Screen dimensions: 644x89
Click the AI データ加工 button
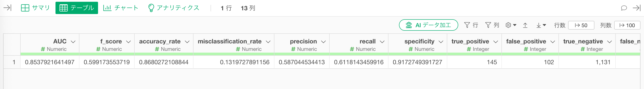click(x=428, y=25)
